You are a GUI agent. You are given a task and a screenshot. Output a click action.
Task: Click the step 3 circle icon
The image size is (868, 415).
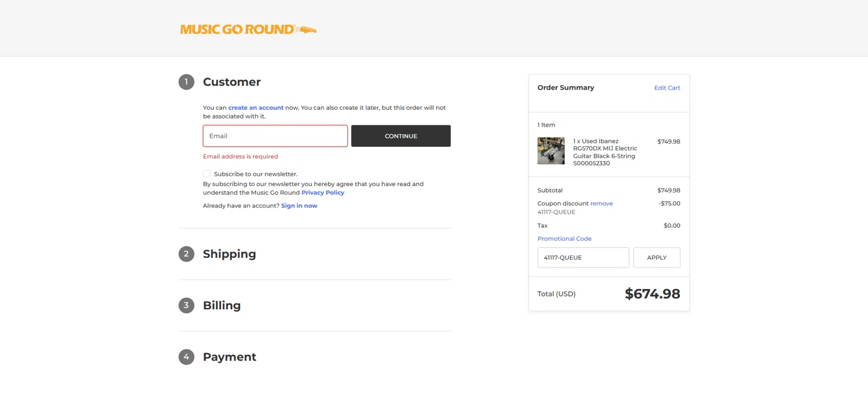click(186, 305)
